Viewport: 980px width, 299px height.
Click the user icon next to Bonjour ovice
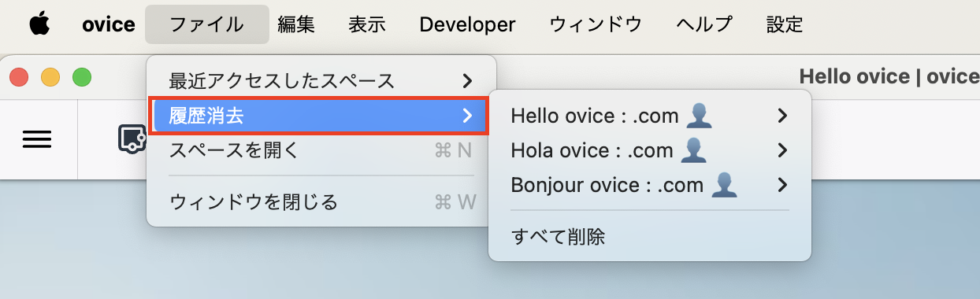(724, 185)
